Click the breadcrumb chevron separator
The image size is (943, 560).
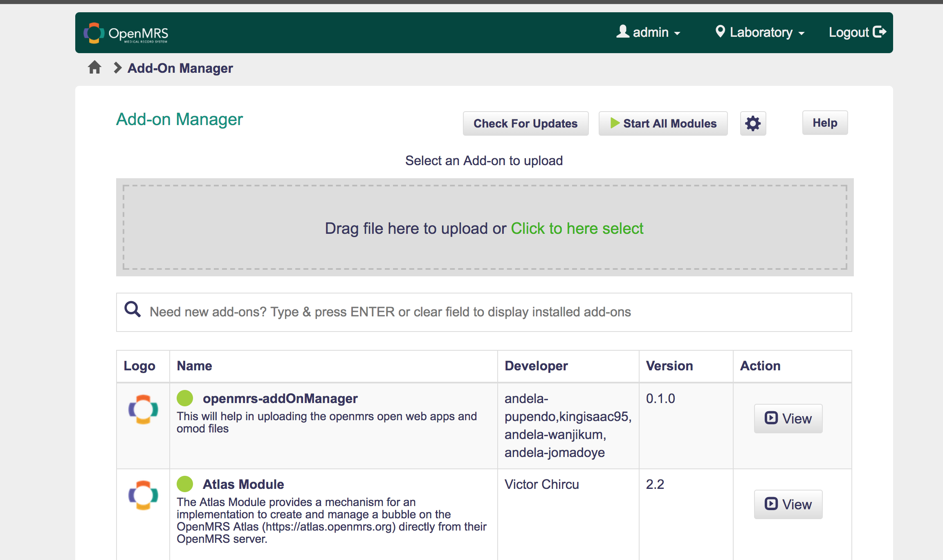coord(117,67)
